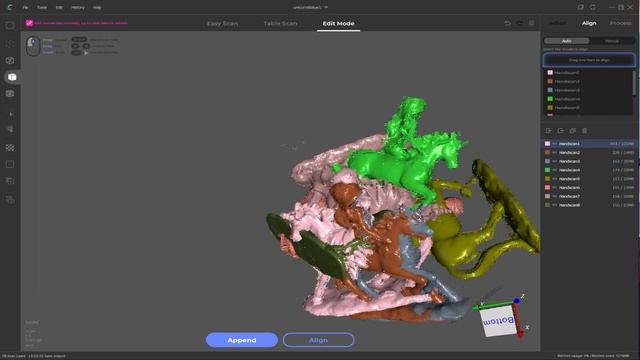The width and height of the screenshot is (640, 360).
Task: Toggle visibility of Handscan5
Action: point(555,179)
